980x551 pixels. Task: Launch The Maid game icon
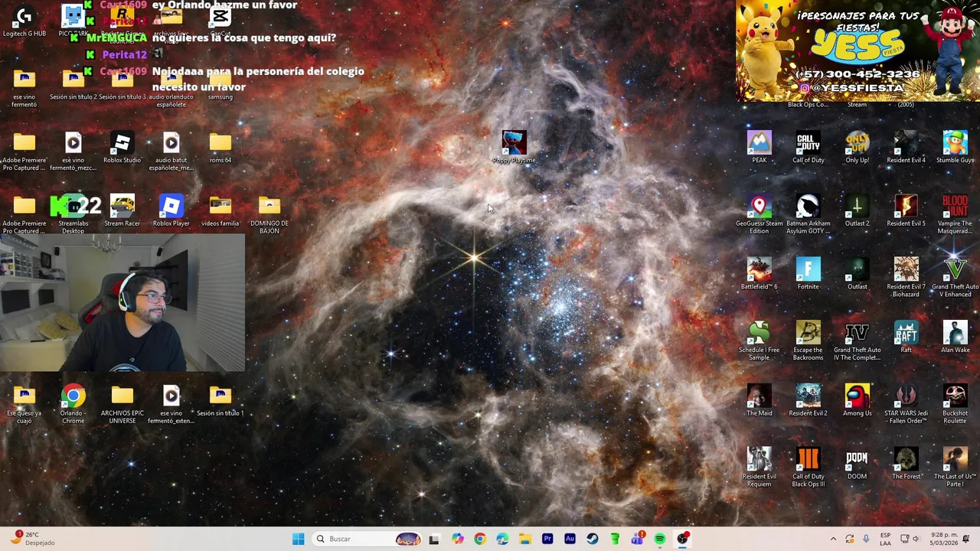[759, 401]
